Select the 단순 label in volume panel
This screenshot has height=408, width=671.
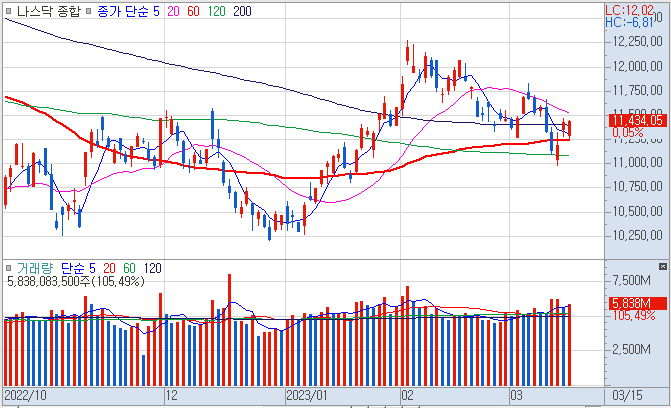(x=74, y=268)
